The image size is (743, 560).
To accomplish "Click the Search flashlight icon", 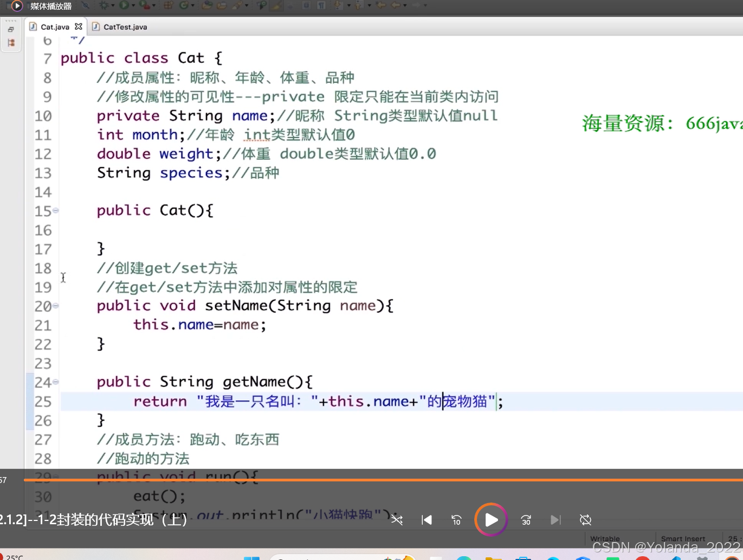I will pos(237,5).
